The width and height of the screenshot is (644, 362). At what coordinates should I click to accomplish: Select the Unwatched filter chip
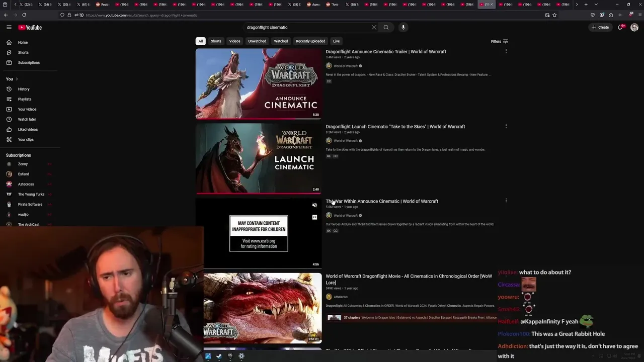pyautogui.click(x=257, y=41)
